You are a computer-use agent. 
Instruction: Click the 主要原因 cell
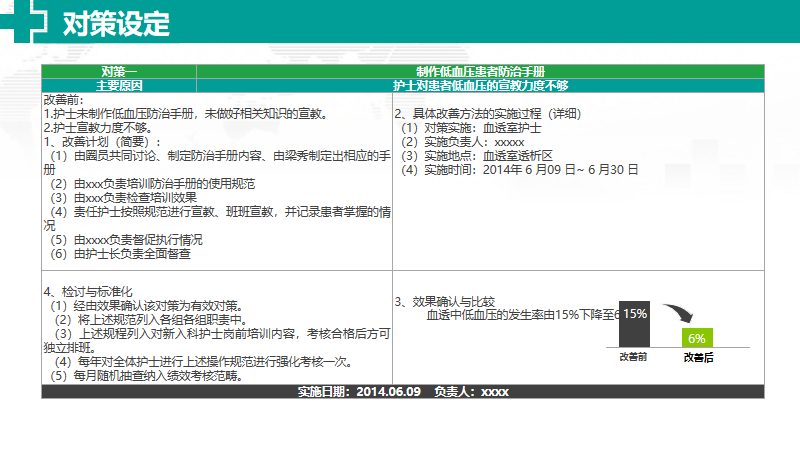pyautogui.click(x=119, y=85)
